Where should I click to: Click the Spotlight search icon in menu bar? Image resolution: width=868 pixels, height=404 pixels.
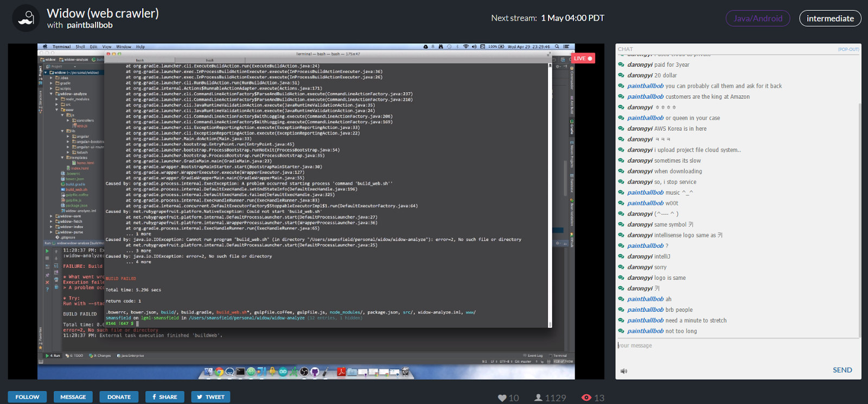click(x=557, y=47)
